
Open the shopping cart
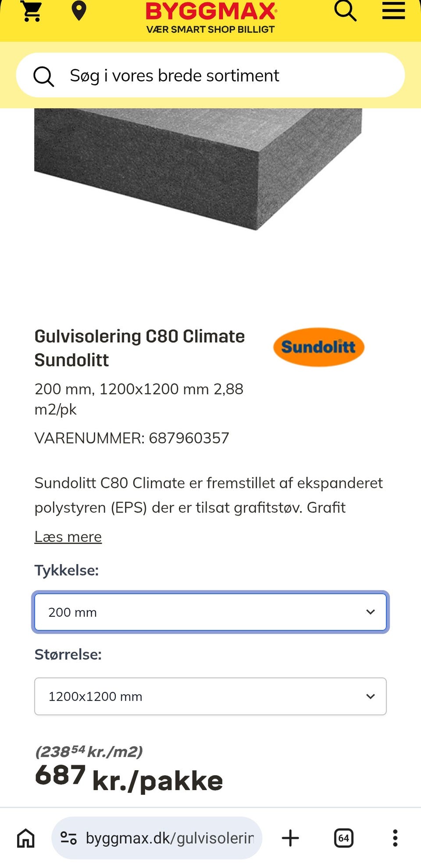click(x=32, y=11)
